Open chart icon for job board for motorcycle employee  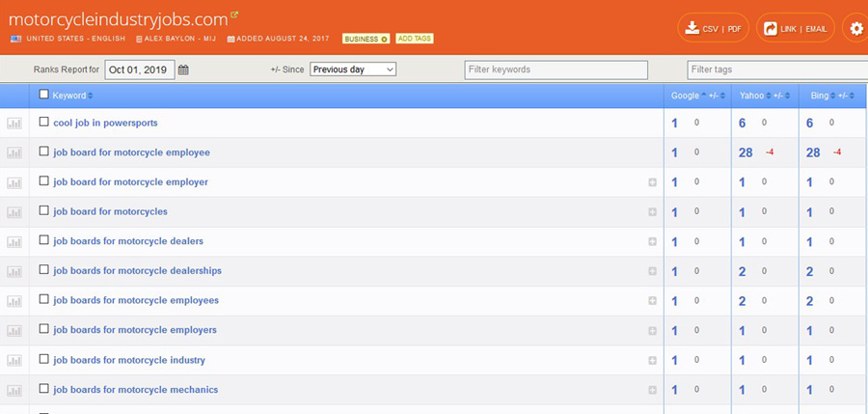14,152
